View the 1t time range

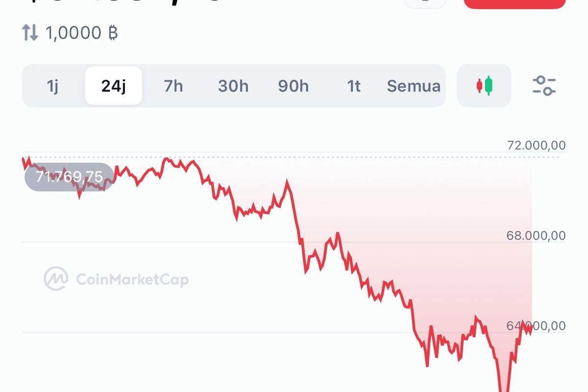coord(354,86)
